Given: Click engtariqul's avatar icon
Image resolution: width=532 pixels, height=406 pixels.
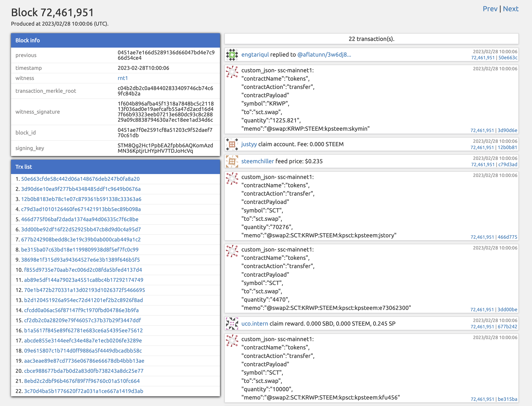Looking at the screenshot, I should [x=232, y=55].
